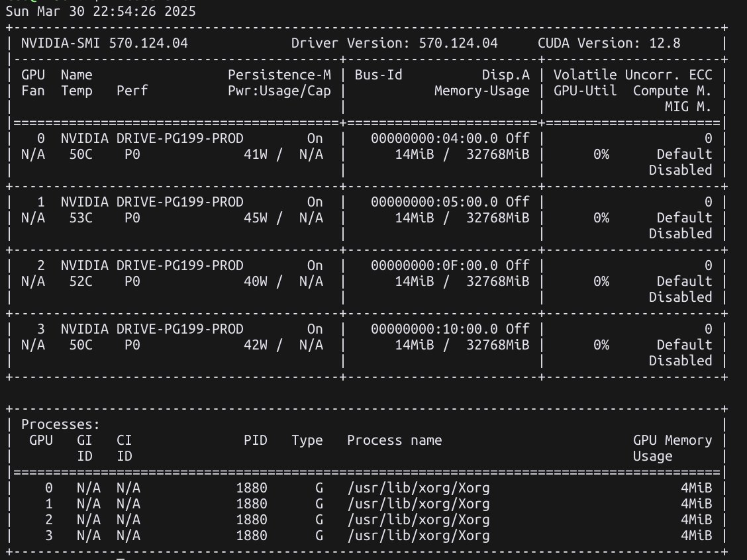The height and width of the screenshot is (560, 747).
Task: Click the 'Processes:' section label
Action: pos(60,424)
